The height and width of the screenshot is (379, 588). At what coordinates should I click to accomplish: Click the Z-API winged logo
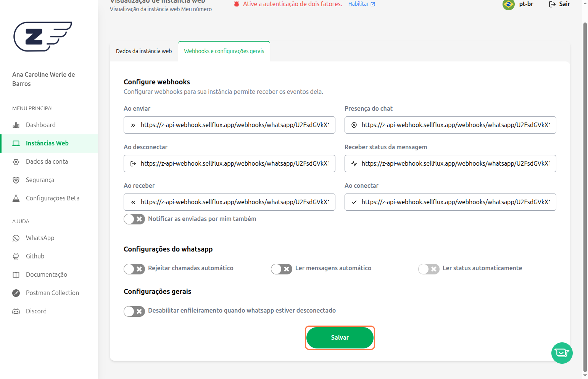pos(42,37)
